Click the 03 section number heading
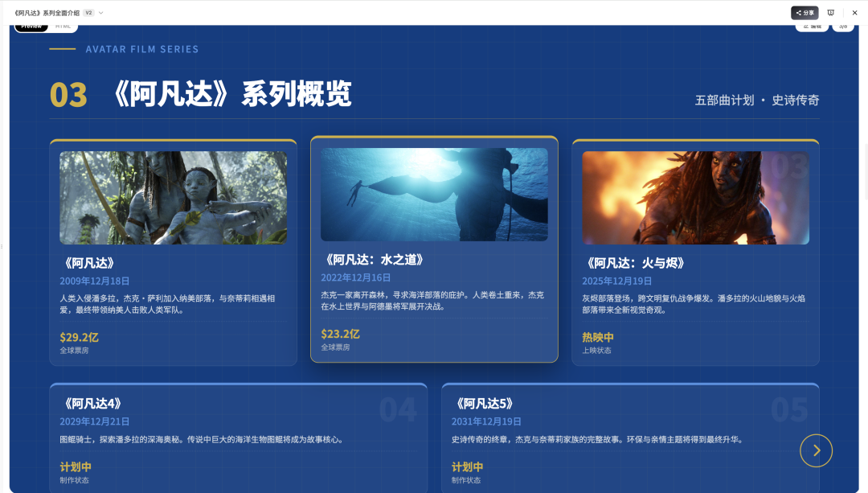 tap(68, 95)
